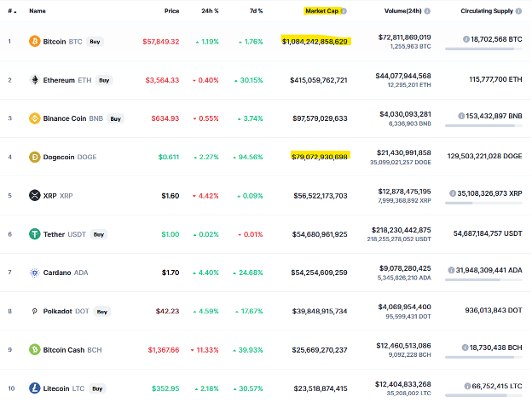This screenshot has height=402, width=532.
Task: Click the Buy button next to Bitcoin
Action: pyautogui.click(x=95, y=42)
